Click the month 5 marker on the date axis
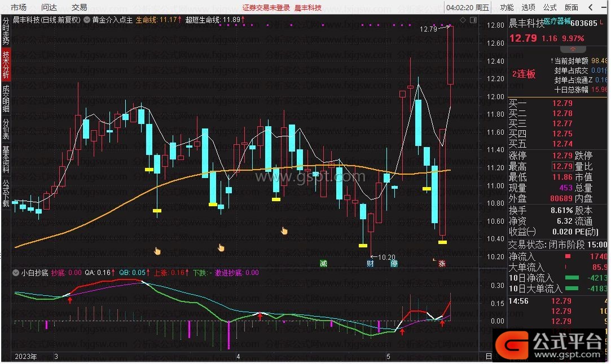This screenshot has height=364, width=611. [388, 357]
